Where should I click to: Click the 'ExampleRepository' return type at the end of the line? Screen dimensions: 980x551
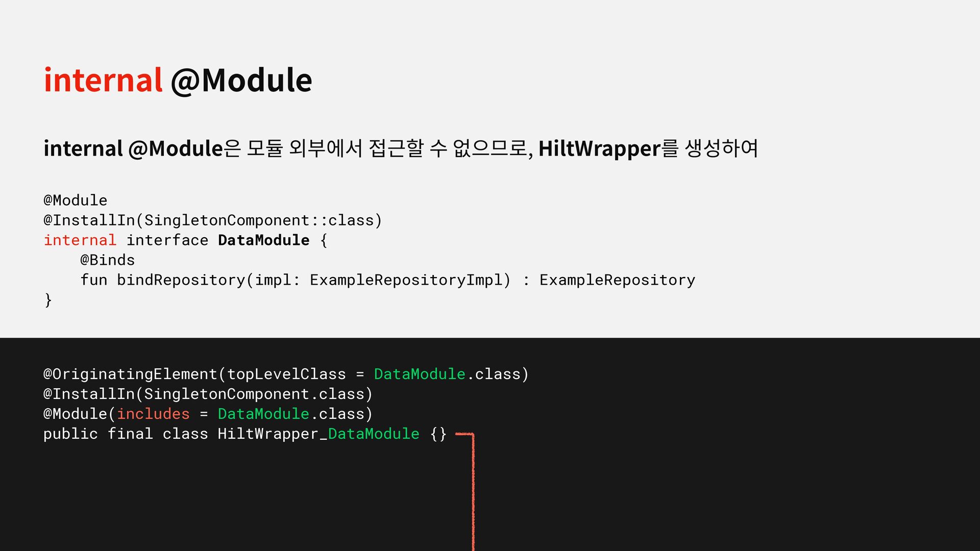(x=617, y=280)
